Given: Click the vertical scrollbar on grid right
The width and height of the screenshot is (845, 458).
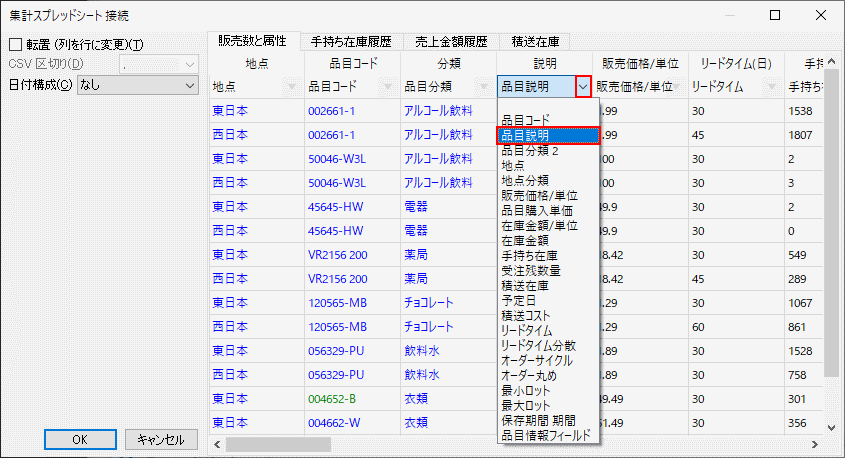Looking at the screenshot, I should 833,250.
